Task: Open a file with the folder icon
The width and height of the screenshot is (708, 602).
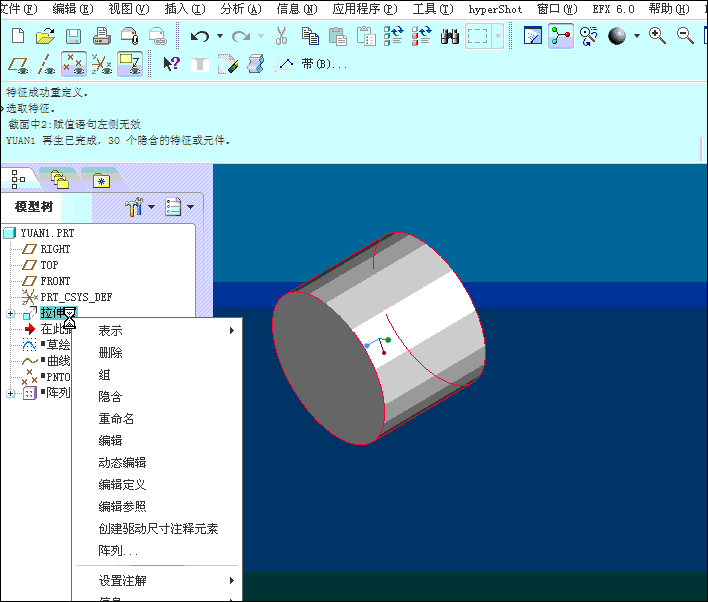Action: [x=45, y=36]
